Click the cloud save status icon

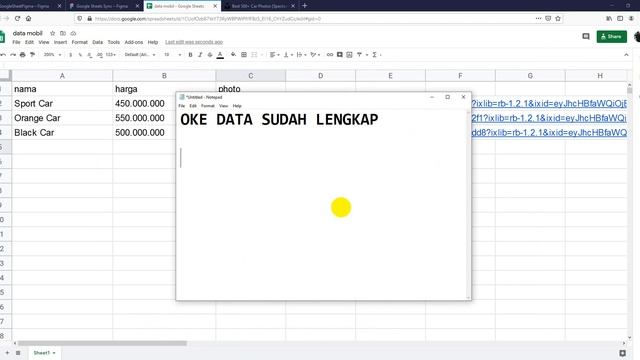point(73,33)
